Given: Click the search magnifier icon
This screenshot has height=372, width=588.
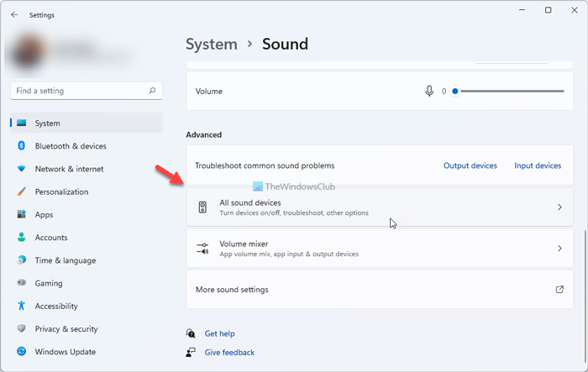Looking at the screenshot, I should click(152, 91).
